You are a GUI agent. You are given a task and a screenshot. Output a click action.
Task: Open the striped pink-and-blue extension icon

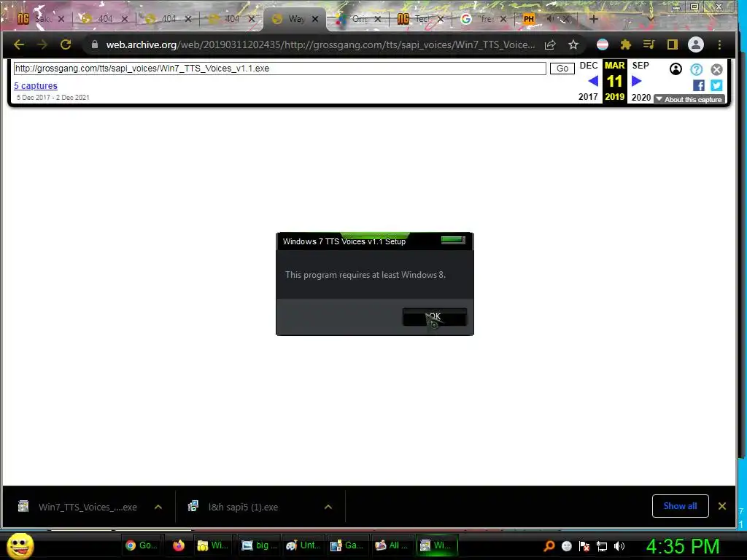[x=602, y=44]
